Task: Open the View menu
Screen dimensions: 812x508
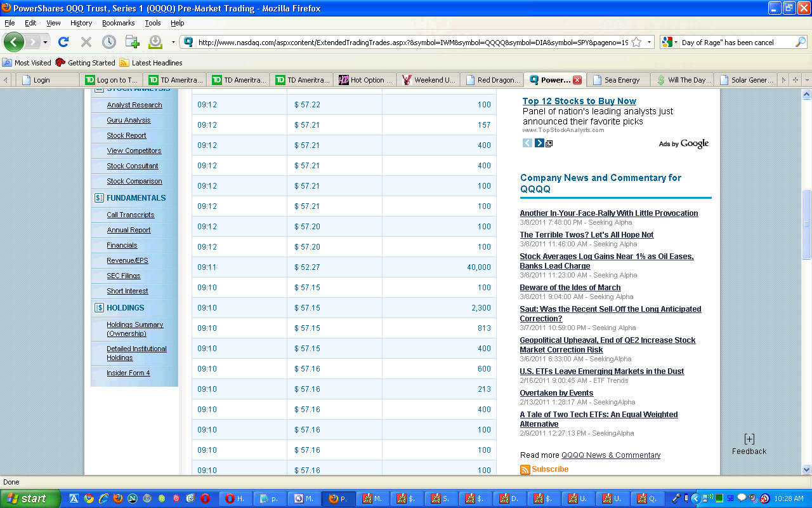Action: coord(53,23)
